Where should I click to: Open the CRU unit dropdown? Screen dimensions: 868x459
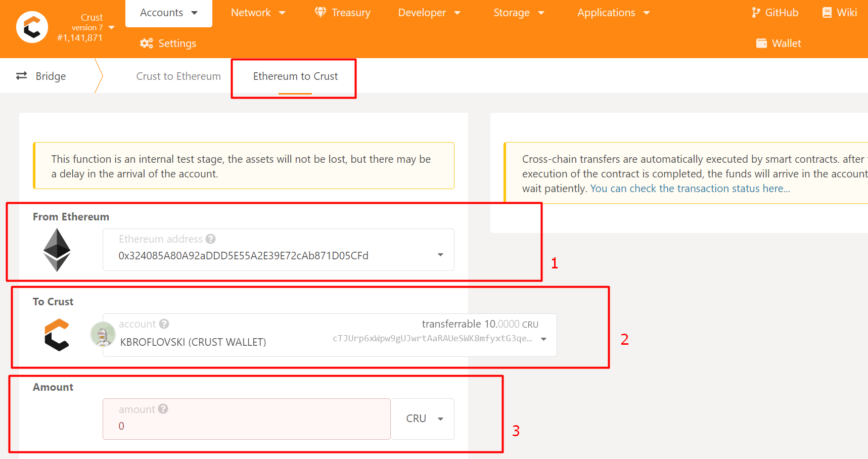(423, 419)
